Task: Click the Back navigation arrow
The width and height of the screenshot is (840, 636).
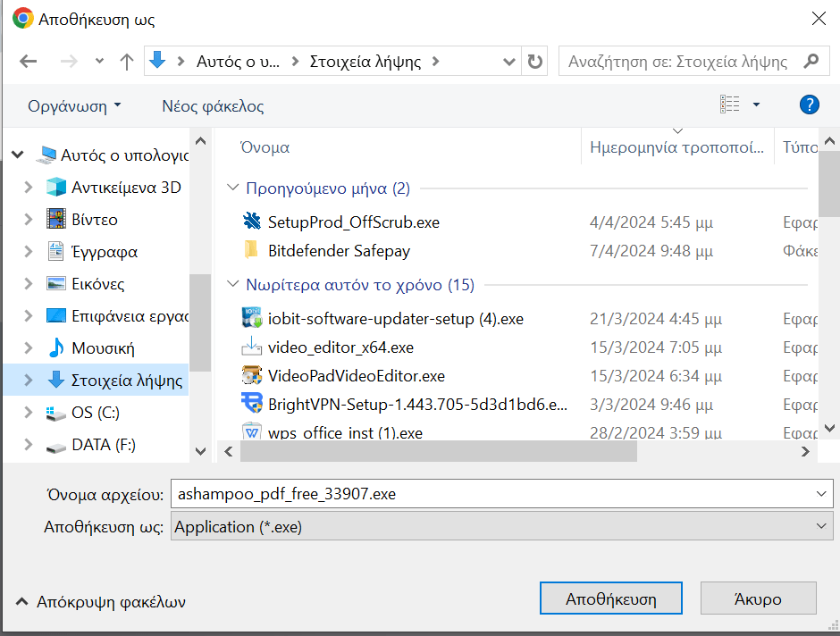Action: (28, 62)
